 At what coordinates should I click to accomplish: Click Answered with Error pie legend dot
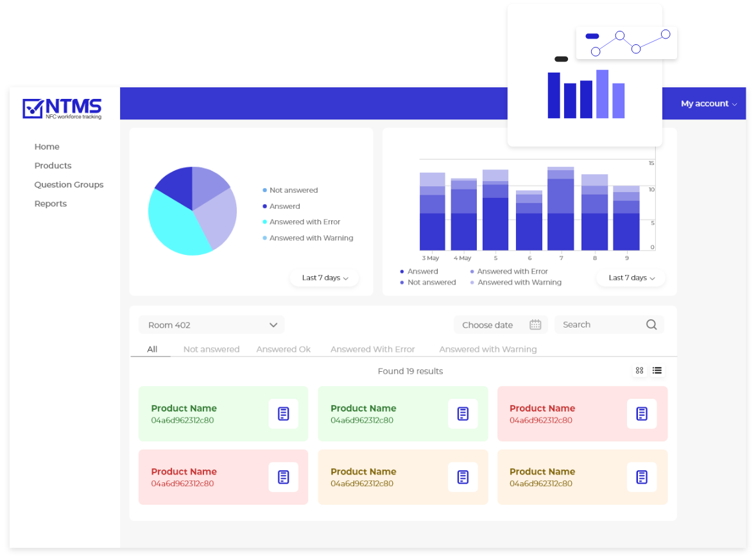(264, 222)
